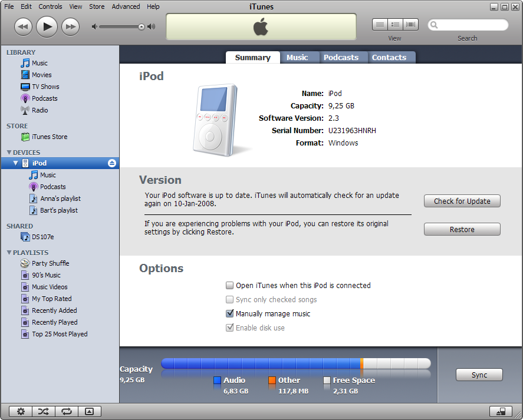Open Music in the Library section
This screenshot has height=420, width=523.
[40, 63]
